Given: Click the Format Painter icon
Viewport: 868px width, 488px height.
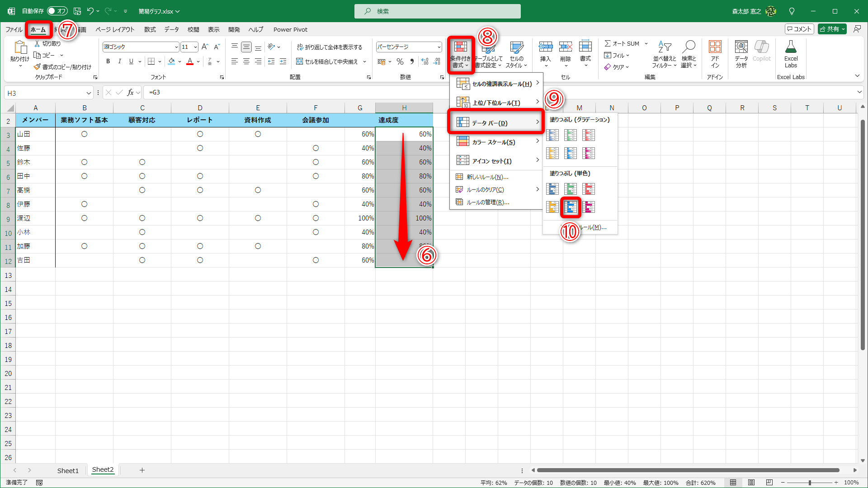Looking at the screenshot, I should coord(38,67).
